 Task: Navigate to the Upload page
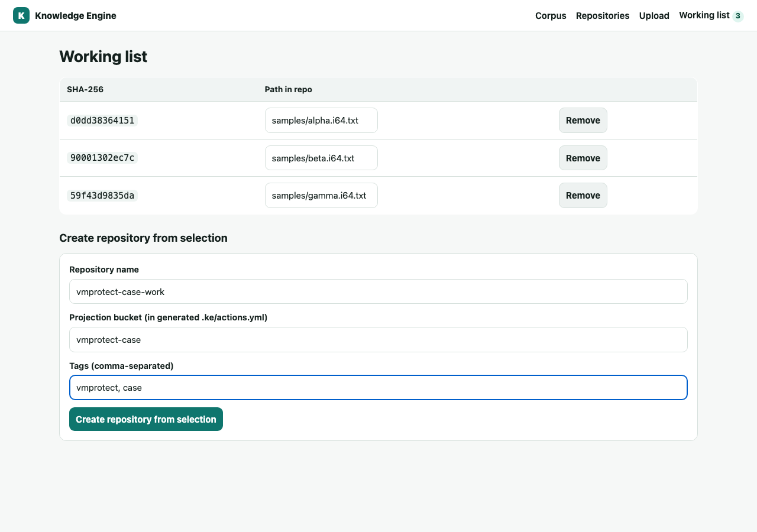[654, 15]
